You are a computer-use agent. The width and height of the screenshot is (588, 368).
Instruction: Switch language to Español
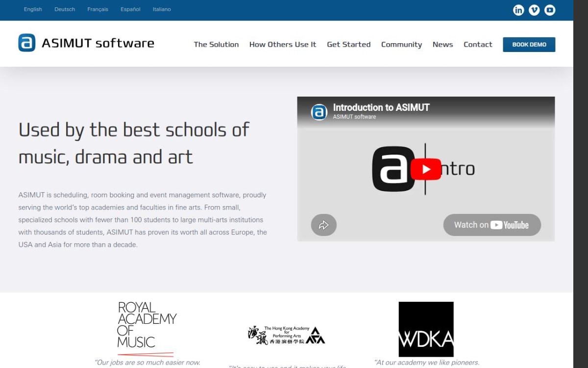coord(130,9)
